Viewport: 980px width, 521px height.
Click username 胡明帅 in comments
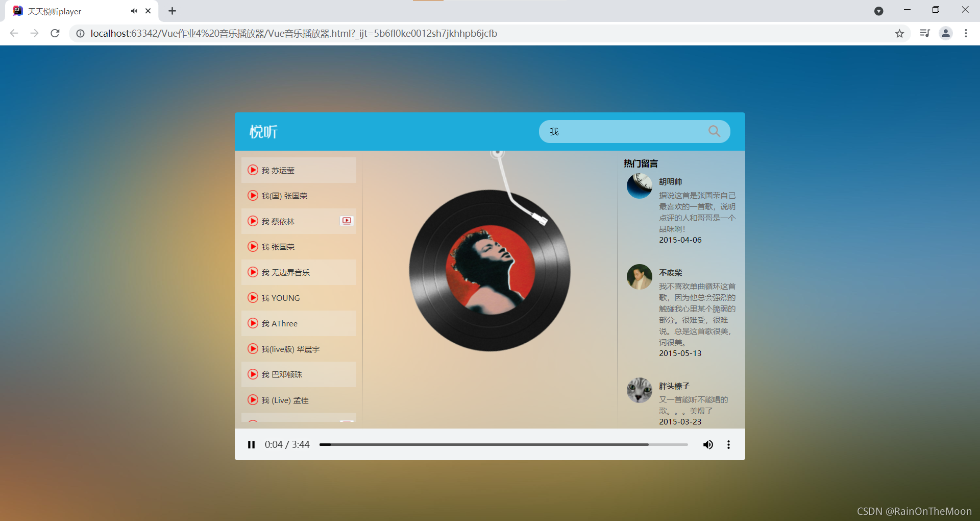(670, 181)
